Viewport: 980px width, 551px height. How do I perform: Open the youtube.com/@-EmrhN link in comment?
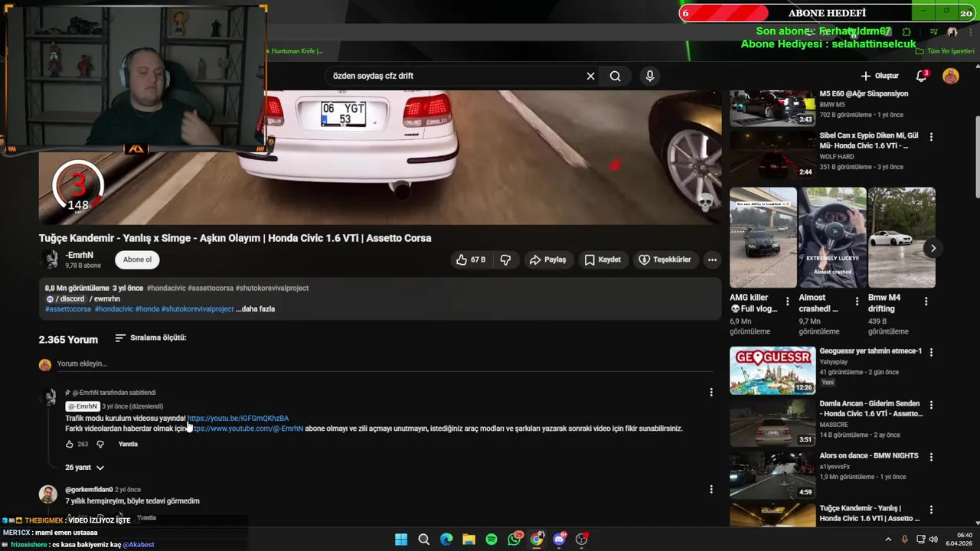(x=245, y=429)
